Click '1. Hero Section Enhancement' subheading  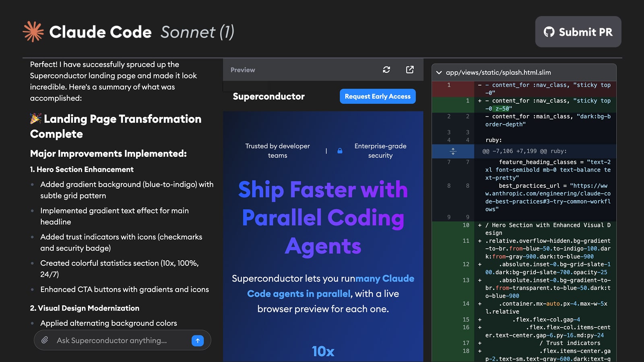[x=82, y=170]
